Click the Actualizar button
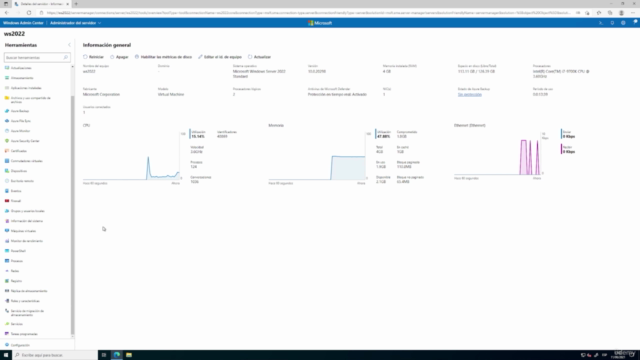The image size is (640, 360). (x=259, y=57)
